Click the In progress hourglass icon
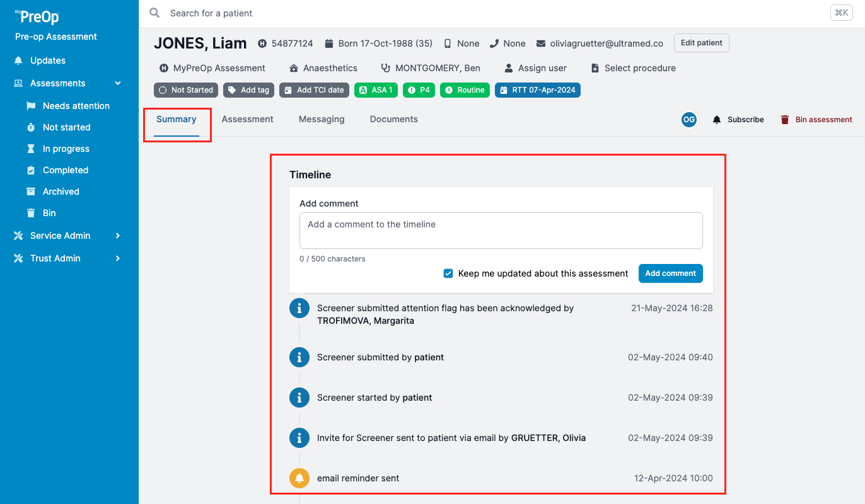 pos(31,149)
